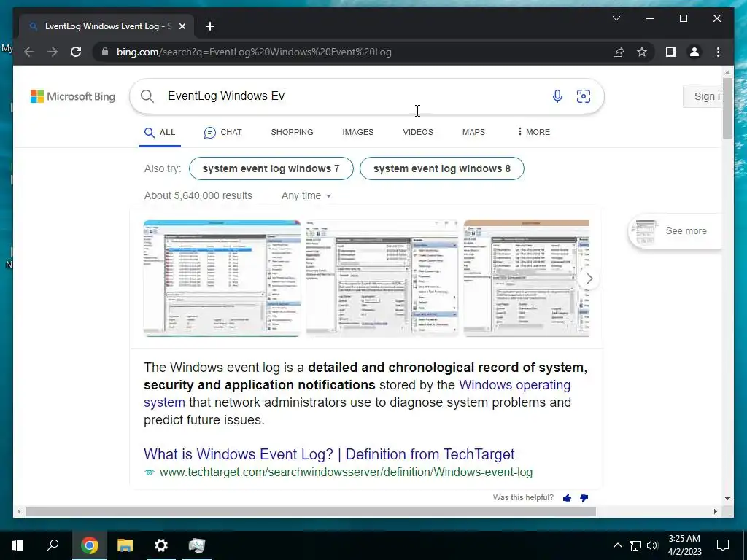This screenshot has height=560, width=747.
Task: Open the techtarget.com URL link
Action: pos(346,472)
